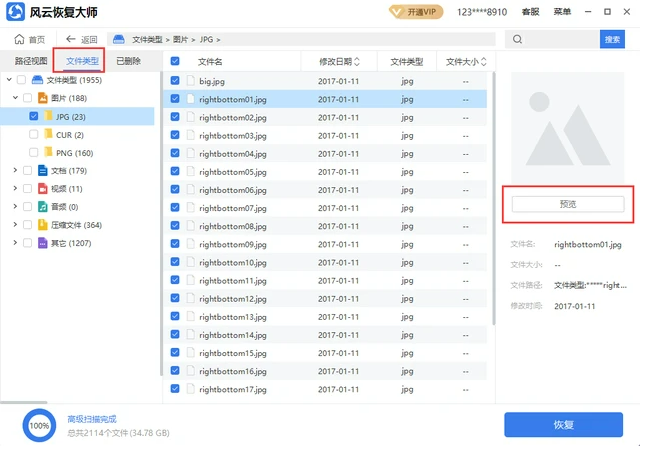Click the 返回 back arrow
This screenshot has width=649, height=452.
[71, 39]
